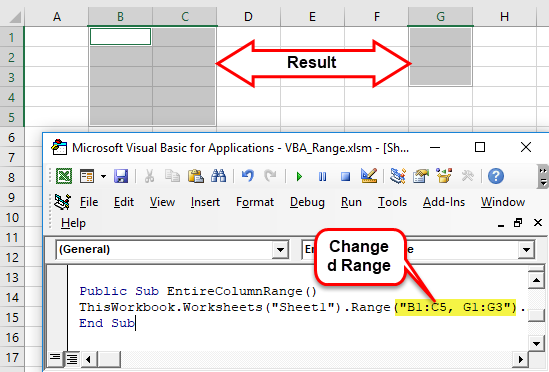The width and height of the screenshot is (549, 372).
Task: Maximize the Visual Basic editor window
Action: pyautogui.click(x=480, y=147)
